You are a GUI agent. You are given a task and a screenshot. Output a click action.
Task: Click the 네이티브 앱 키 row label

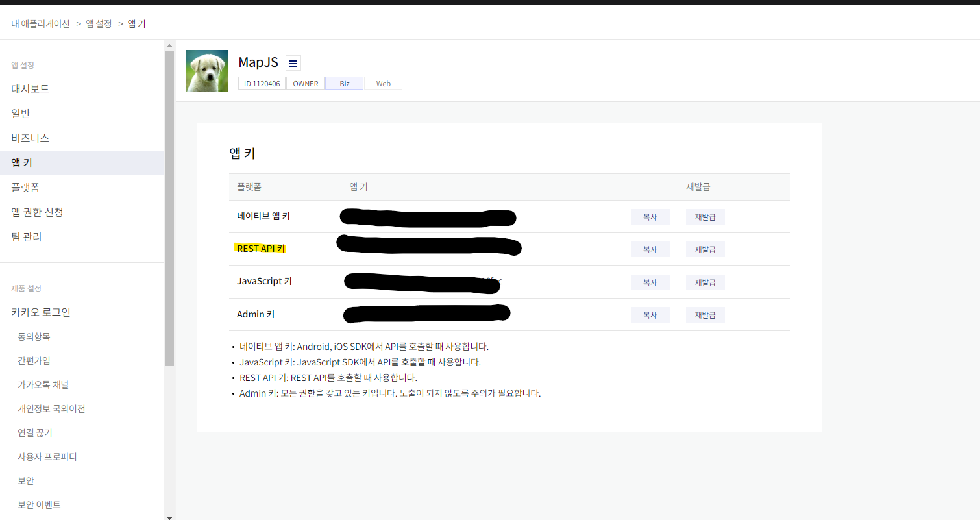(x=263, y=216)
